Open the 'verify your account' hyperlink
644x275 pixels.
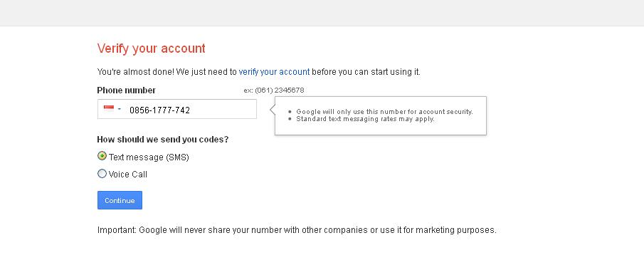click(x=274, y=71)
